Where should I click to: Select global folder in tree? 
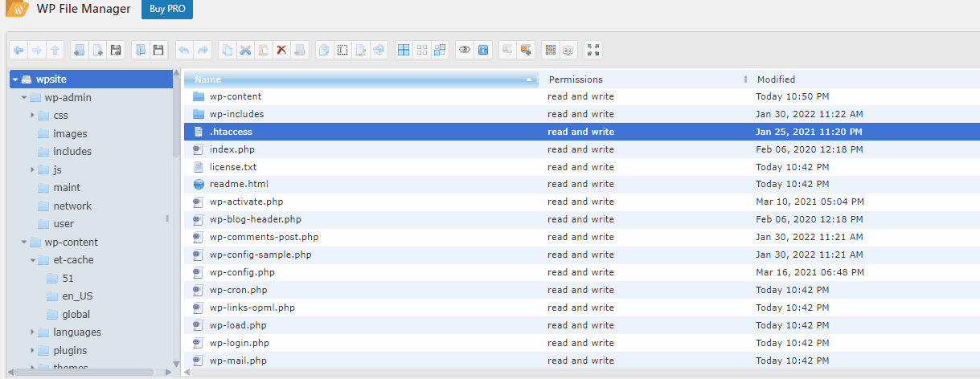(69, 314)
